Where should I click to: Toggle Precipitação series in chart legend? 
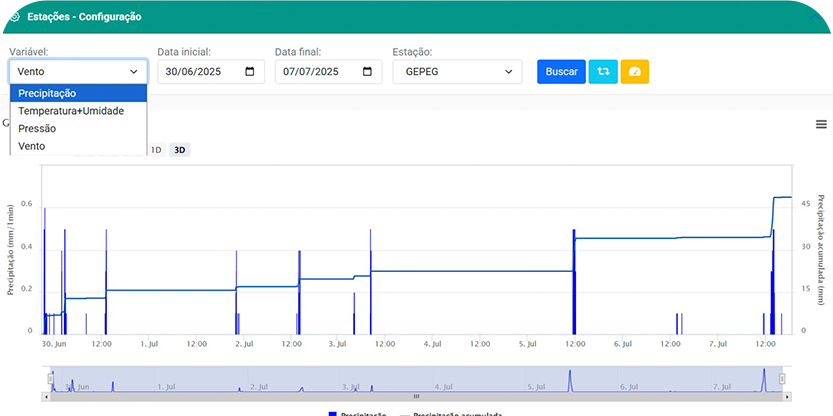click(x=356, y=413)
